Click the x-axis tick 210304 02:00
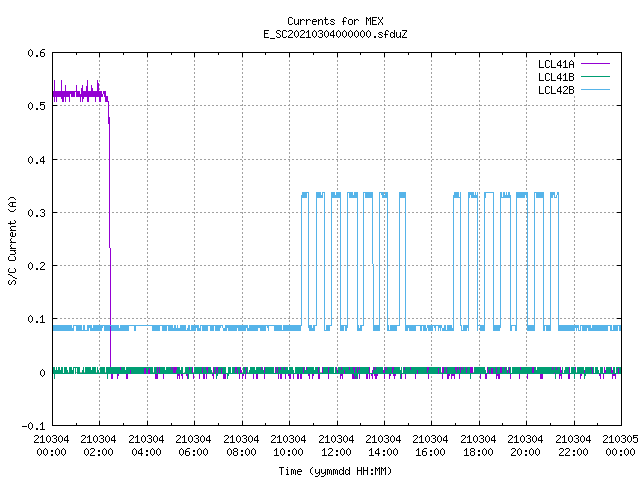 [98, 446]
